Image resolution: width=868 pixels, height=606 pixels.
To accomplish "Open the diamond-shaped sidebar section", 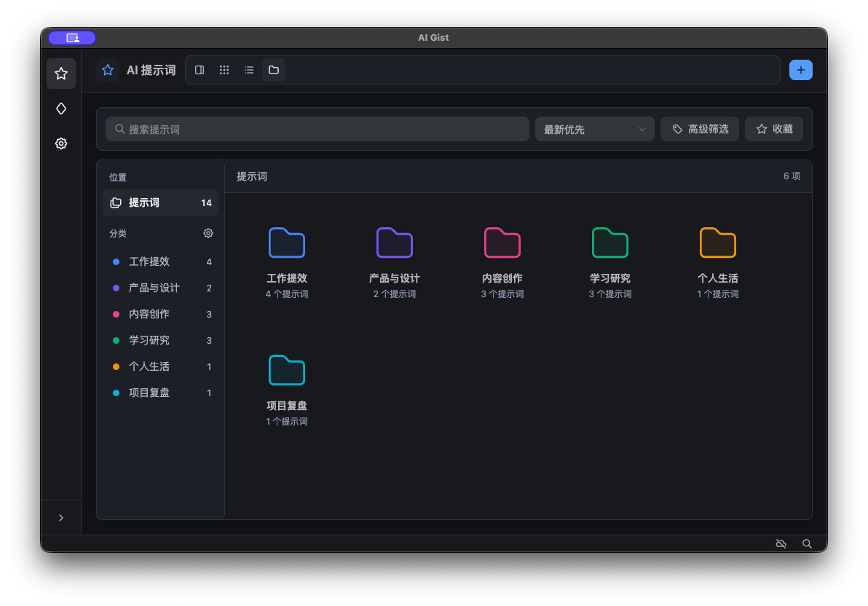I will (61, 109).
